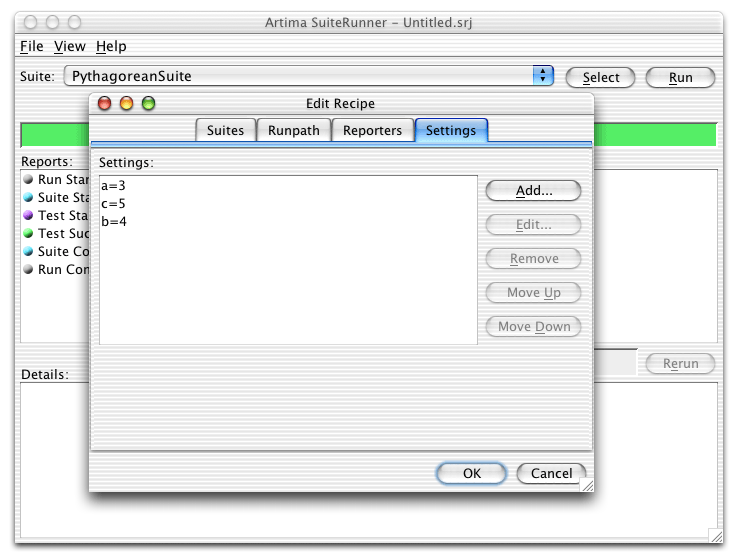Switch to the Runpath tab
This screenshot has height=560, width=740.
(x=294, y=130)
